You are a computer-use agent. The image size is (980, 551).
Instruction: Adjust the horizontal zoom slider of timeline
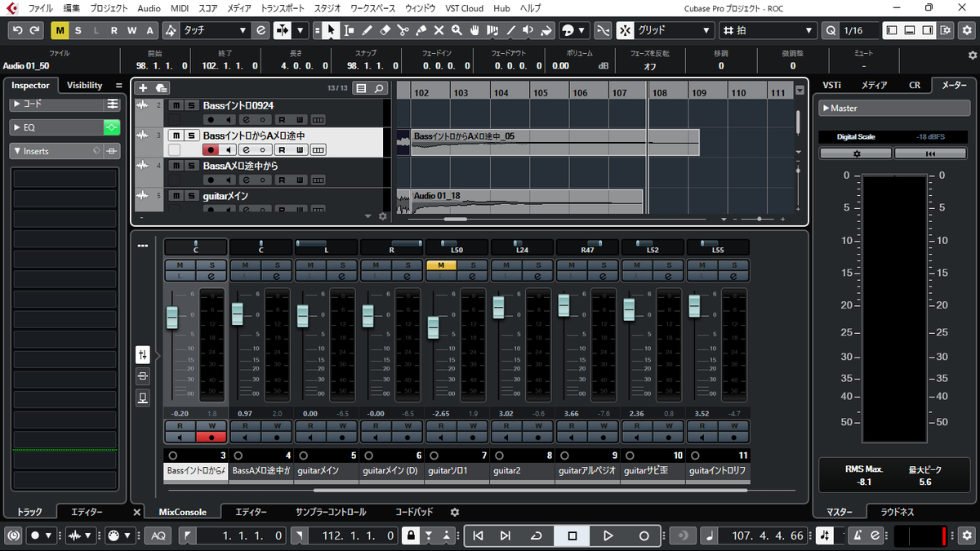760,219
